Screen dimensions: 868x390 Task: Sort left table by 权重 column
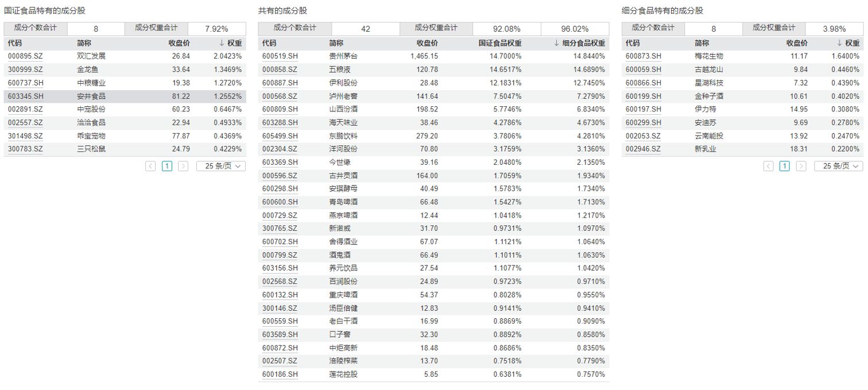click(230, 43)
